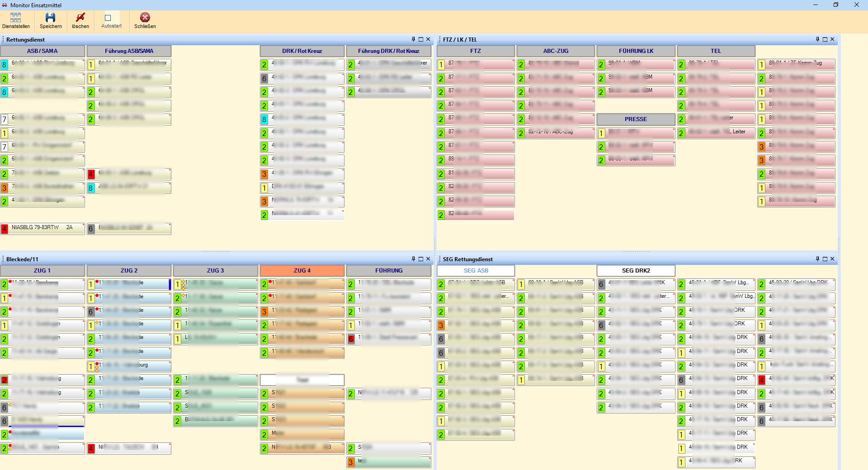Click the Schließen red close icon
This screenshot has width=868, height=470.
click(x=145, y=18)
